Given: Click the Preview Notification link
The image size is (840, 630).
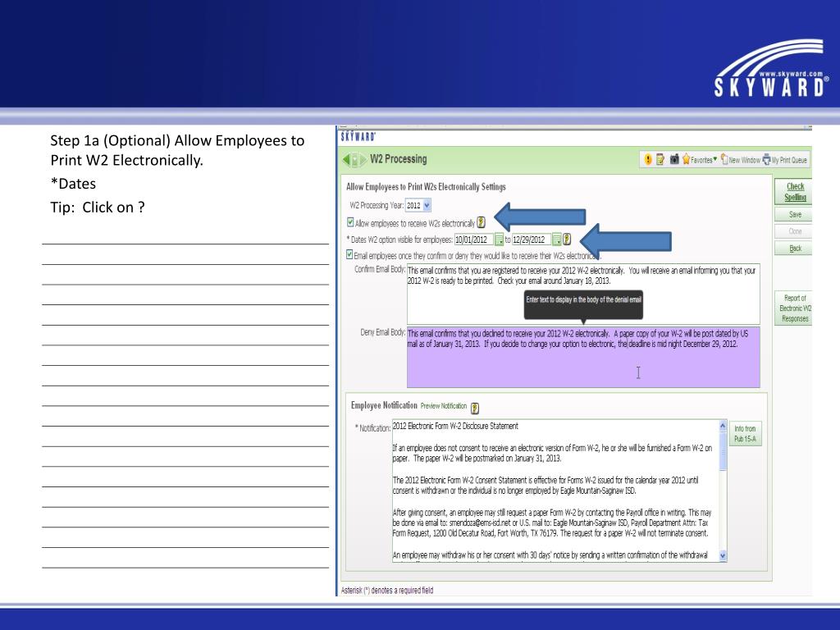Looking at the screenshot, I should click(444, 406).
